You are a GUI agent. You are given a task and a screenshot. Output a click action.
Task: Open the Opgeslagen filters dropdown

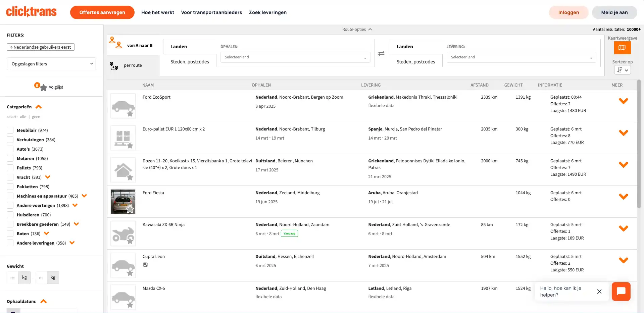pos(51,64)
